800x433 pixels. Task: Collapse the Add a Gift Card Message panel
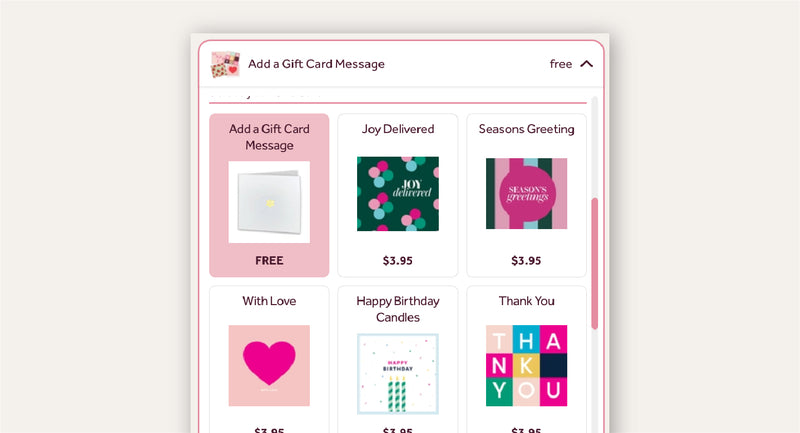pyautogui.click(x=587, y=64)
